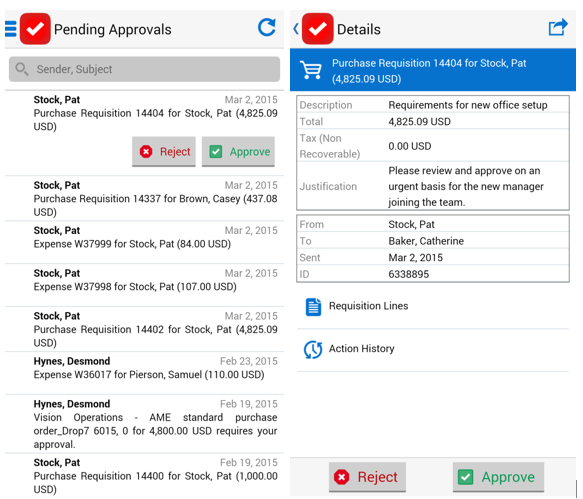Screen dimensions: 583x499
Task: Focus the Sender, Subject search field
Action: (x=144, y=69)
